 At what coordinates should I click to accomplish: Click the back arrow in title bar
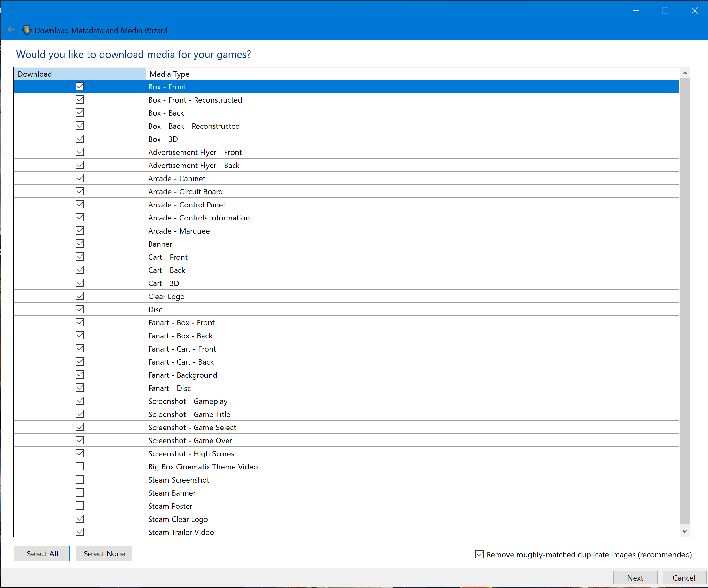pos(11,30)
